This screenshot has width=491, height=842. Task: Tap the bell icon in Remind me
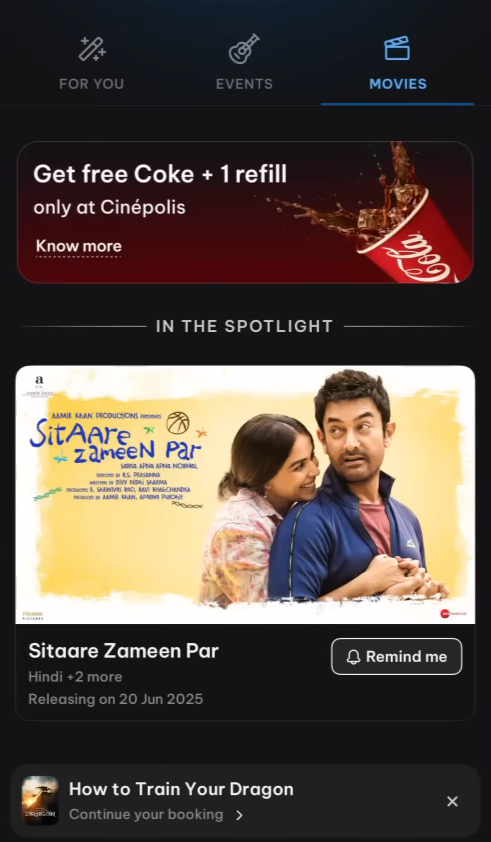coord(353,657)
